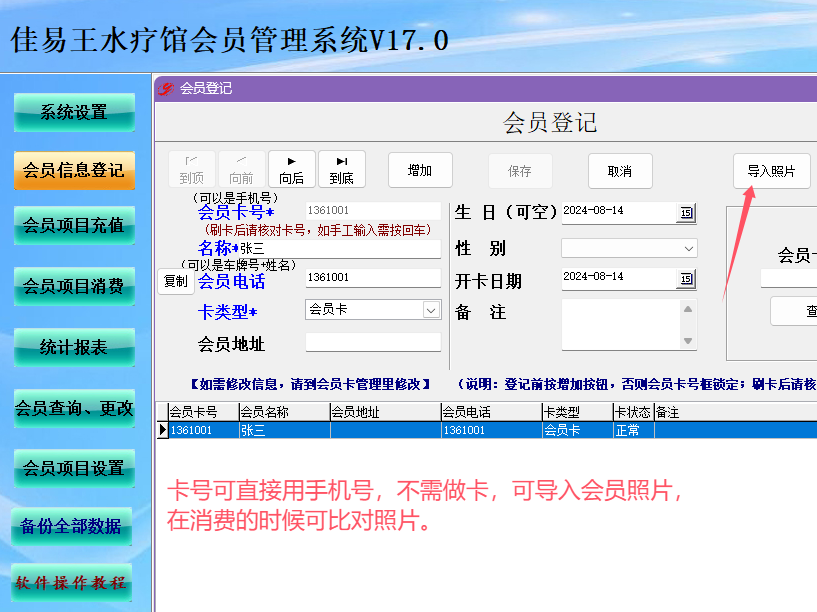Open the card opening date calendar icon
817x612 pixels.
coord(686,279)
